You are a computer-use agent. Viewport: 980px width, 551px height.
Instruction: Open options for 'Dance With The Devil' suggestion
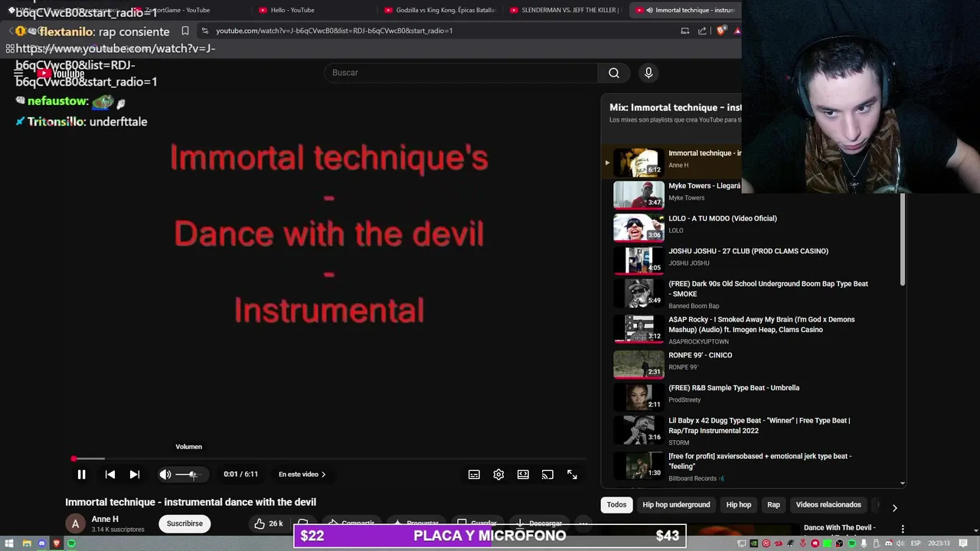[903, 528]
